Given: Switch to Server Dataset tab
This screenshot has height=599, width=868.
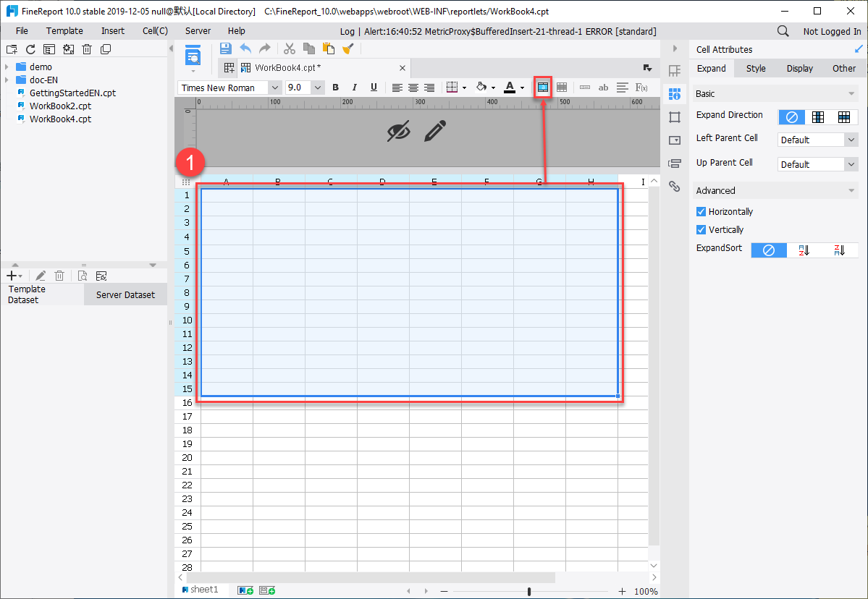Looking at the screenshot, I should [125, 294].
